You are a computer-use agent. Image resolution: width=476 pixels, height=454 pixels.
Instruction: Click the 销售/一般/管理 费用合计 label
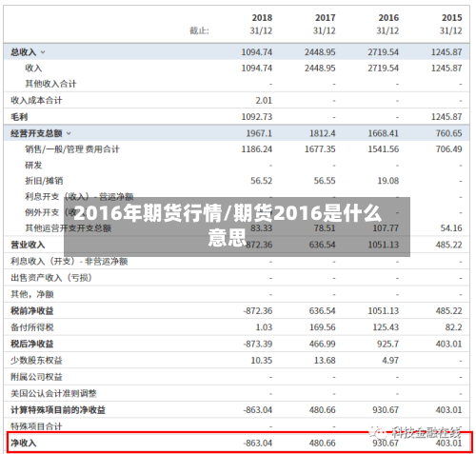pyautogui.click(x=72, y=149)
